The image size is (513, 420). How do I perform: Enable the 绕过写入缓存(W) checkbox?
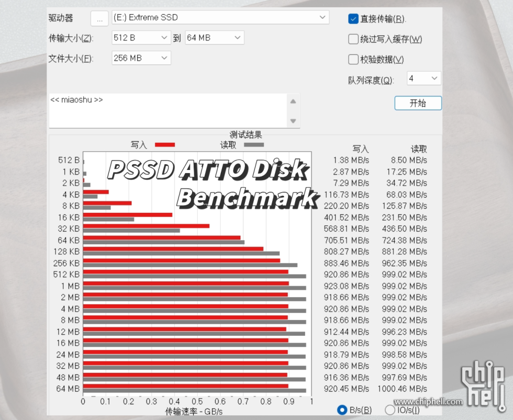tap(353, 39)
